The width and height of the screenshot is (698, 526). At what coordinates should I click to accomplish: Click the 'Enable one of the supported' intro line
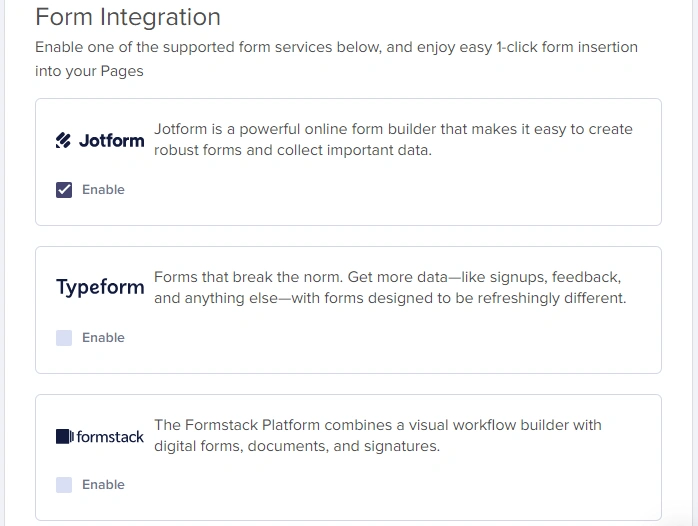pyautogui.click(x=336, y=47)
